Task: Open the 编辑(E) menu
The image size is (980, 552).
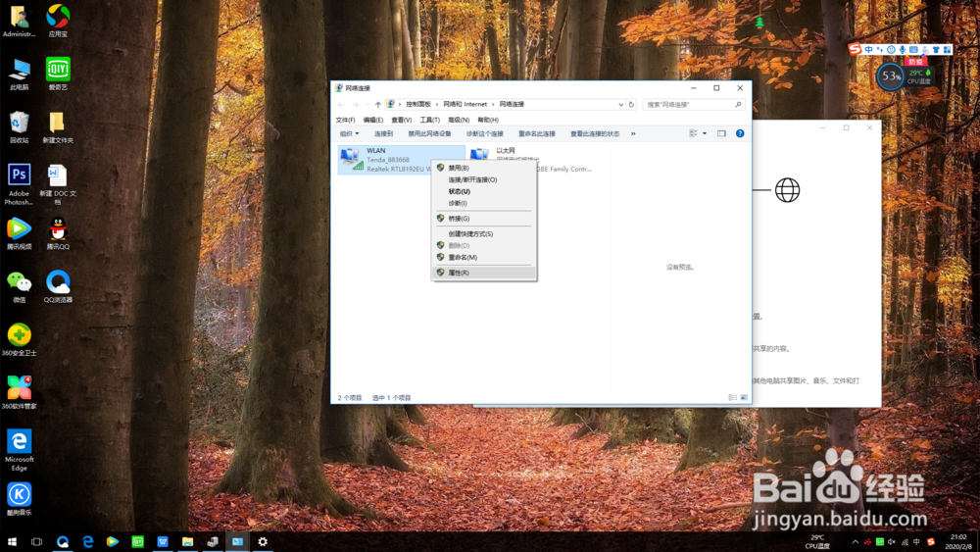Action: (x=373, y=120)
